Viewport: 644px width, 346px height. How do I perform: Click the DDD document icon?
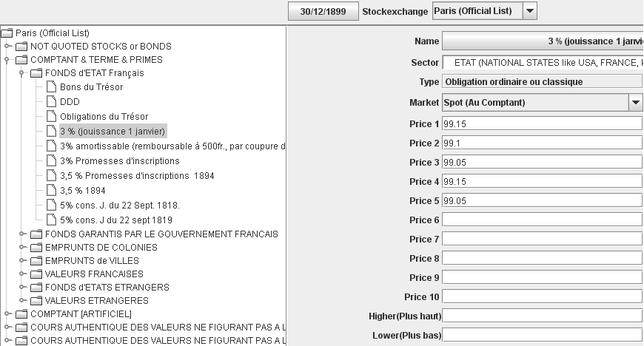tap(51, 102)
